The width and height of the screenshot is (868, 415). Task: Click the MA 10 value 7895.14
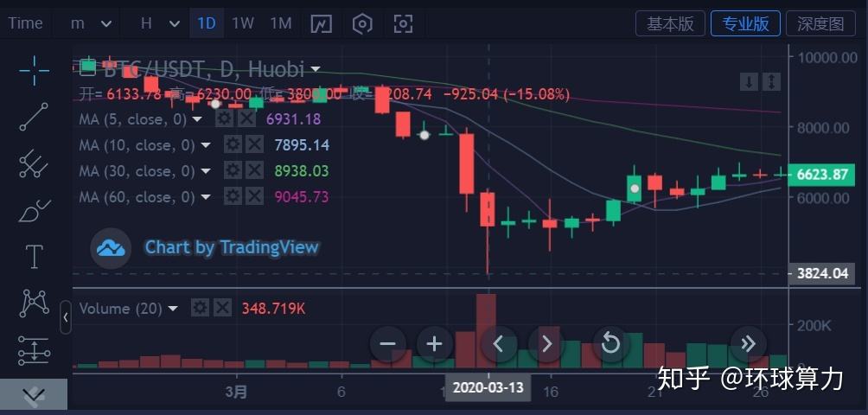[x=302, y=145]
